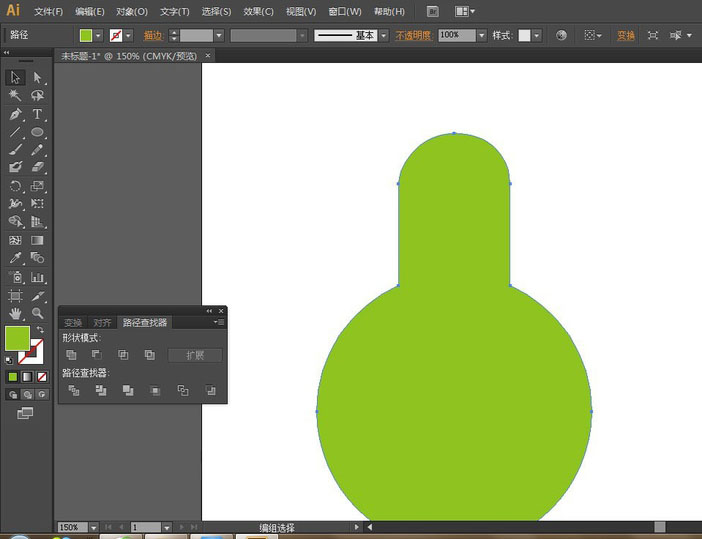Image resolution: width=702 pixels, height=539 pixels.
Task: Click the 扩展 button in Pathfinder
Action: click(x=195, y=355)
